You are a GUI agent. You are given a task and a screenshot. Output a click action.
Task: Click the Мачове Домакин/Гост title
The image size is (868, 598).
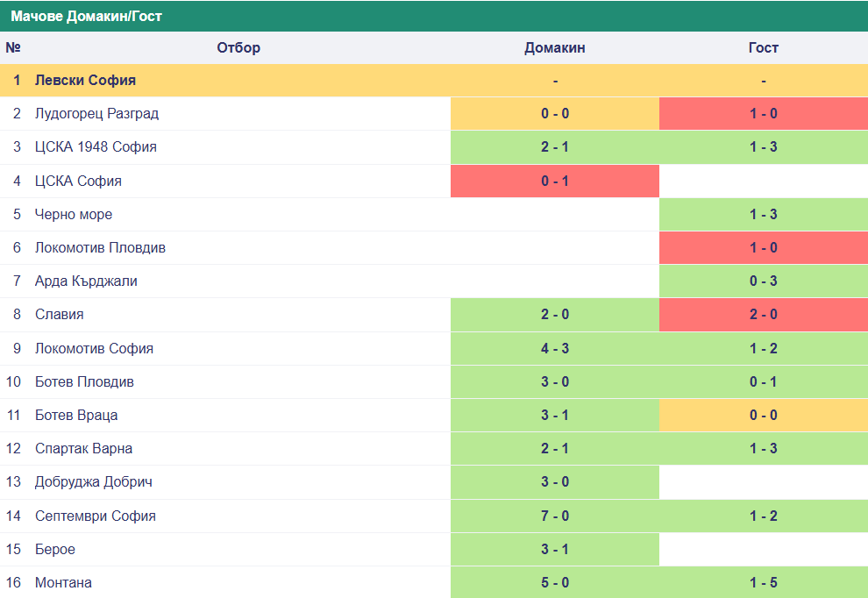pyautogui.click(x=86, y=16)
